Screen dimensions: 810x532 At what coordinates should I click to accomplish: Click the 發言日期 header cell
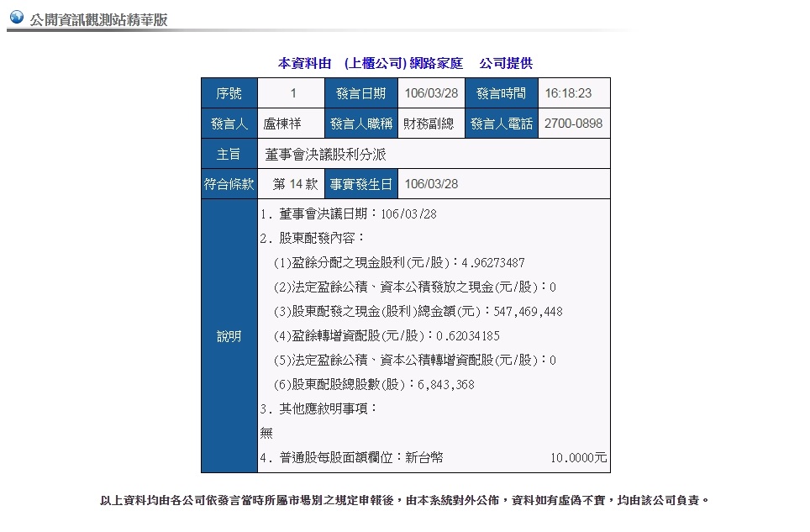(360, 93)
